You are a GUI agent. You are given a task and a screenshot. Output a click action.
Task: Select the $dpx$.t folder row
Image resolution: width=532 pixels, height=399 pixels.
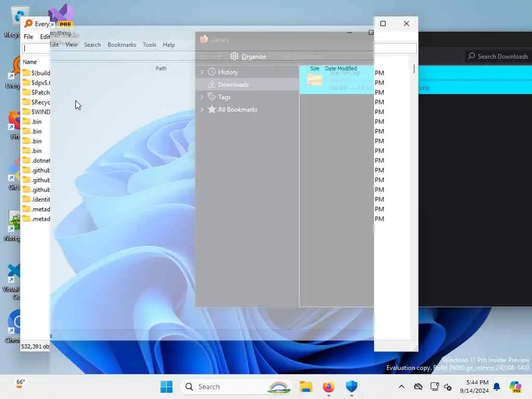coord(36,83)
